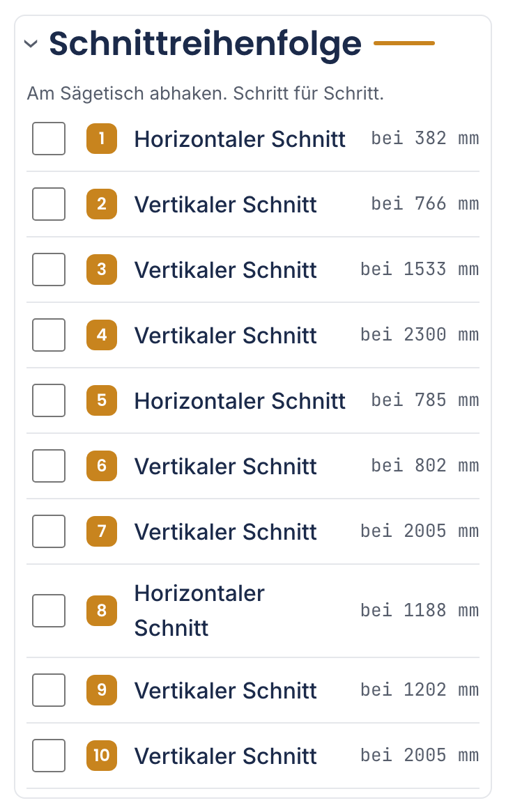The height and width of the screenshot is (812, 506).
Task: Tick step 5 Horizontaler Schnitt checkbox
Action: (x=49, y=400)
